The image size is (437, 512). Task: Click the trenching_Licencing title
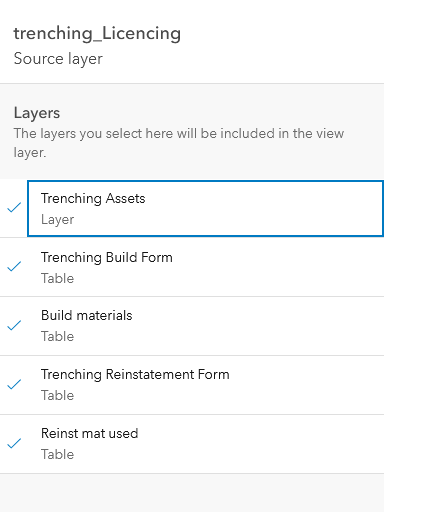point(97,34)
